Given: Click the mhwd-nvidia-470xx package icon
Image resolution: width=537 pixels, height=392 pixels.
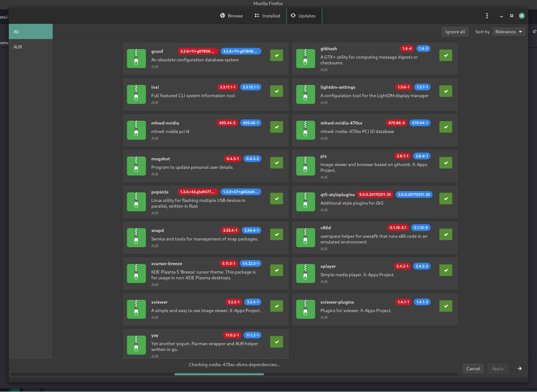Looking at the screenshot, I should click(x=306, y=130).
